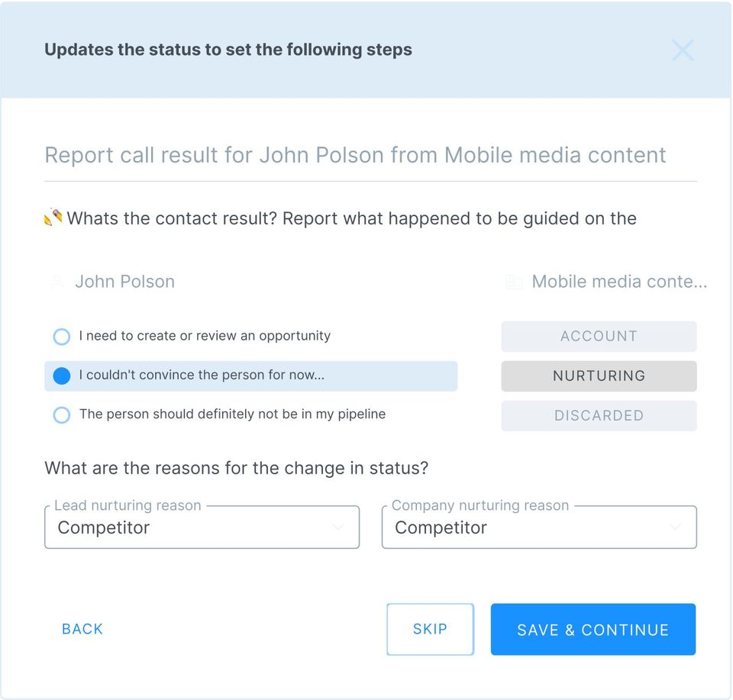733x700 pixels.
Task: Choose "The person should definitely not be in my pipeline"
Action: click(62, 415)
